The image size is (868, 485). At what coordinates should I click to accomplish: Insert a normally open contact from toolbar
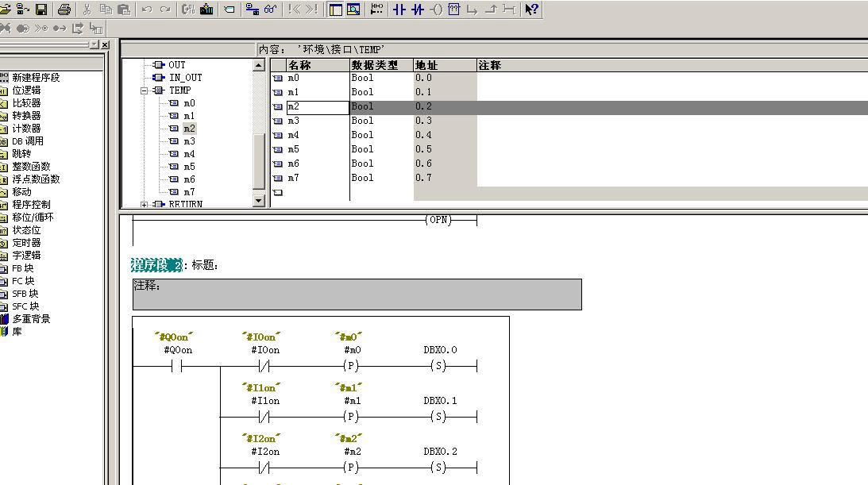pos(399,10)
